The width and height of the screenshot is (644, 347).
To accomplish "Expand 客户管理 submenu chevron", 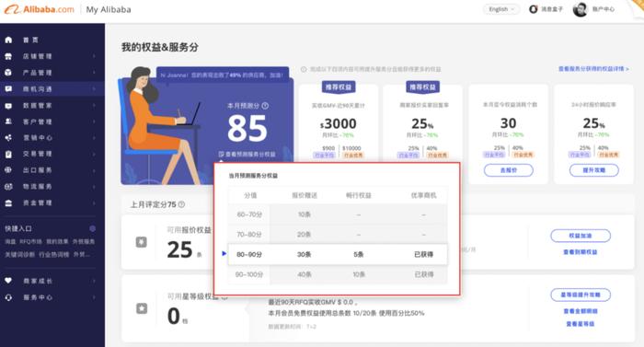I will (94, 121).
